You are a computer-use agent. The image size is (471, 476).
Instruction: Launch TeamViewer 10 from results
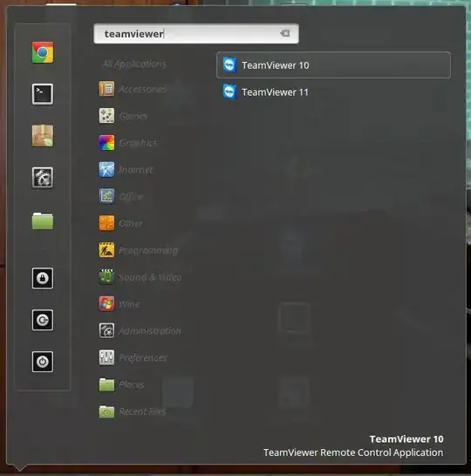click(333, 65)
